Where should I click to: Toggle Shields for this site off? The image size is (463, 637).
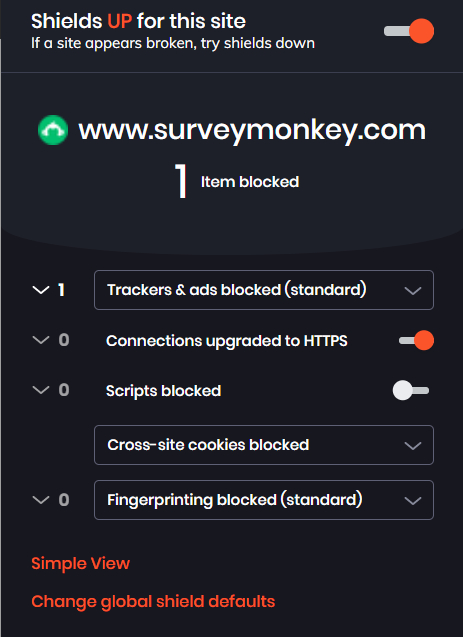pyautogui.click(x=409, y=31)
